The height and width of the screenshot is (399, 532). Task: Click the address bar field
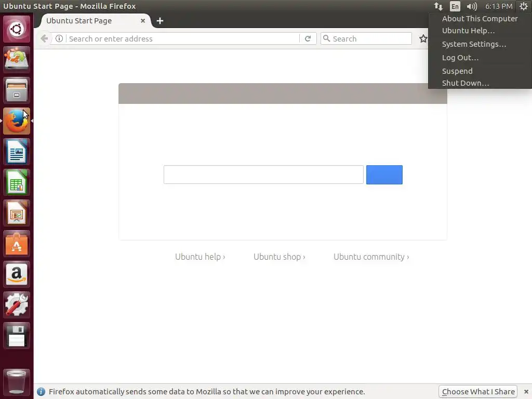tap(183, 38)
